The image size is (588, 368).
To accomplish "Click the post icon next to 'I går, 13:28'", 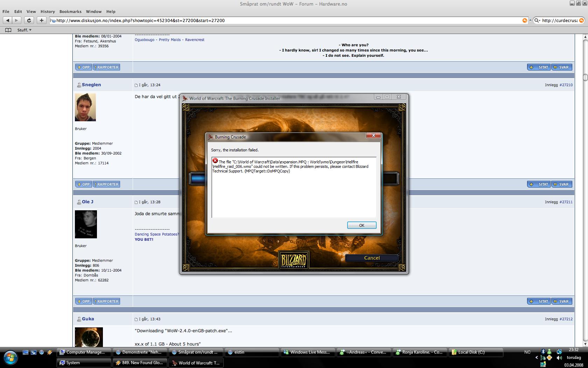I will pos(136,202).
